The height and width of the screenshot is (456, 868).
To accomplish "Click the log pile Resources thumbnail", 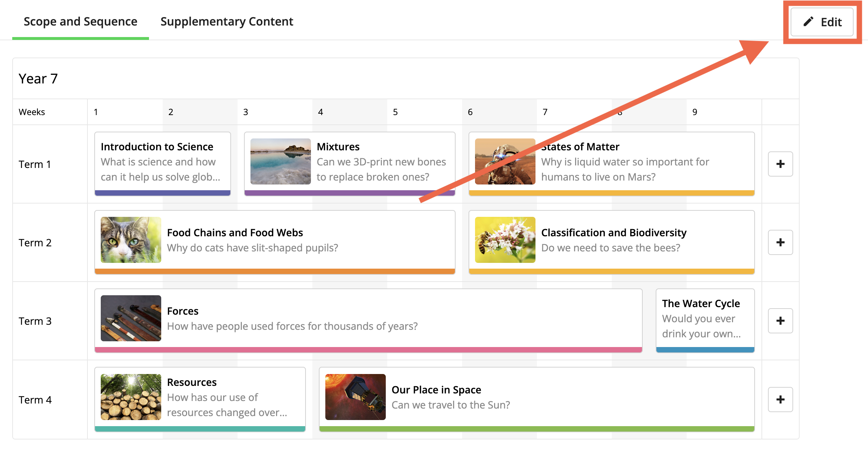I will point(131,397).
